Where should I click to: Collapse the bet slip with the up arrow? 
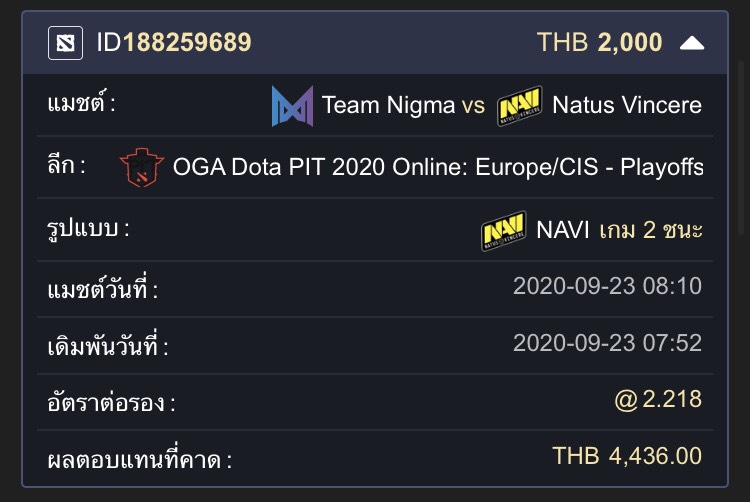click(692, 44)
